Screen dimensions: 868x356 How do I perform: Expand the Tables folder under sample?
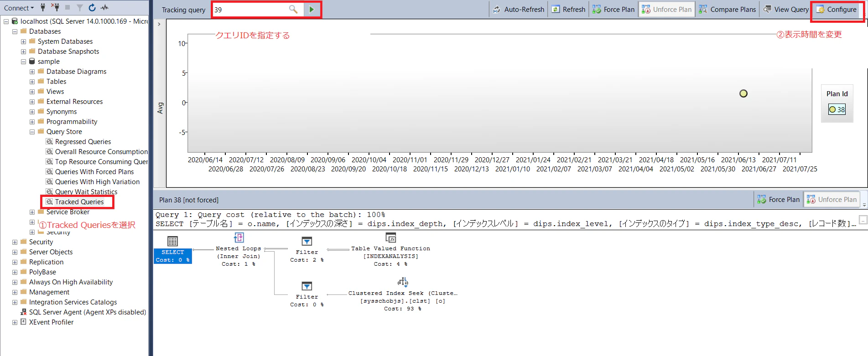click(x=32, y=82)
